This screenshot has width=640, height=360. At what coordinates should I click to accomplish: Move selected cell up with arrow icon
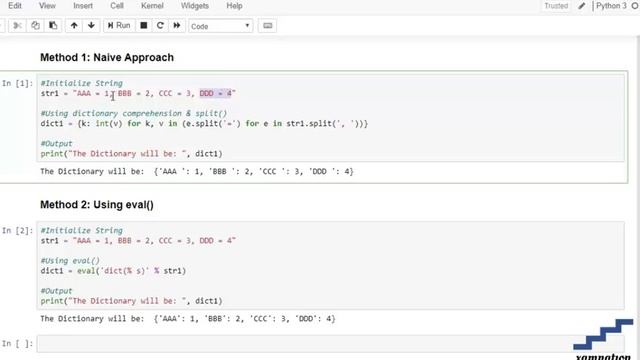74,26
